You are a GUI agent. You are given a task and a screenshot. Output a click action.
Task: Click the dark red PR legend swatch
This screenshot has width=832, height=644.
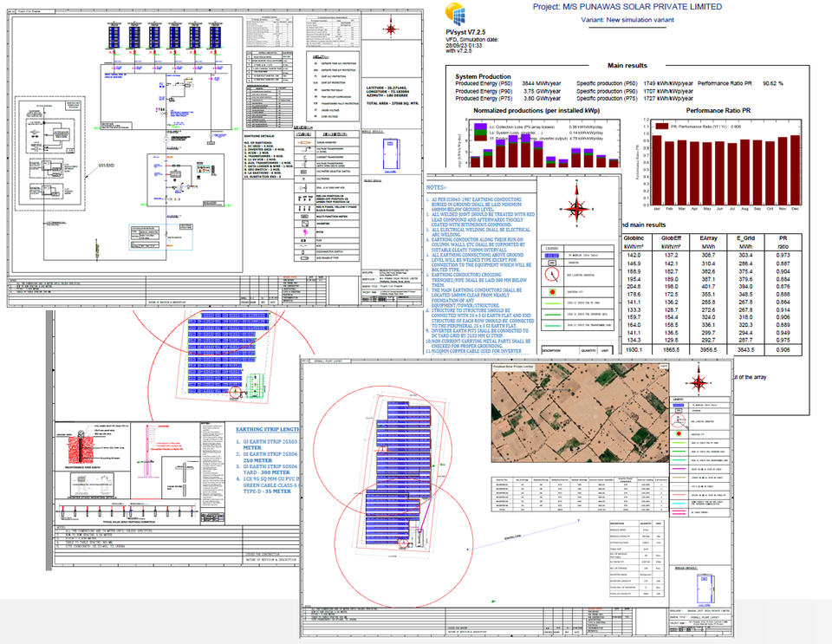(x=661, y=127)
